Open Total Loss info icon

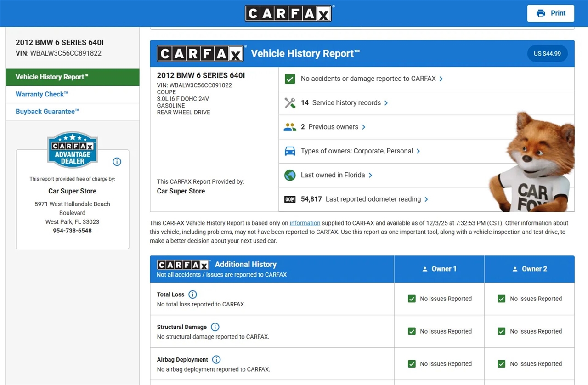click(x=192, y=294)
